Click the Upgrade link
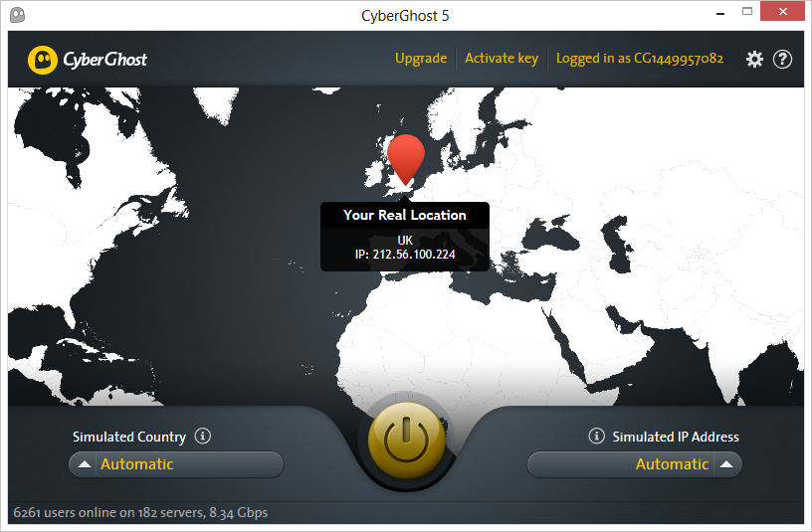This screenshot has height=532, width=812. (x=421, y=59)
